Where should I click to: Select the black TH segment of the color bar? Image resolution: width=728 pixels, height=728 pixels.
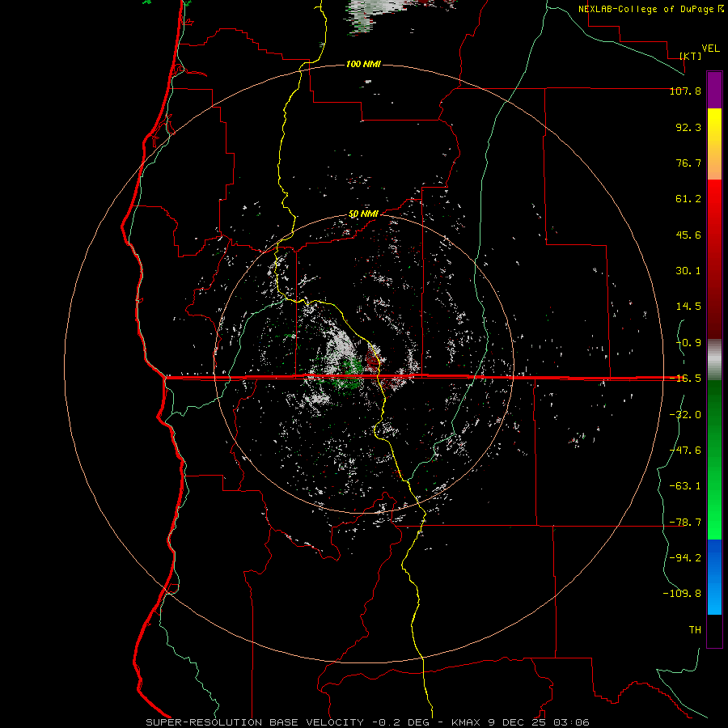point(714,631)
